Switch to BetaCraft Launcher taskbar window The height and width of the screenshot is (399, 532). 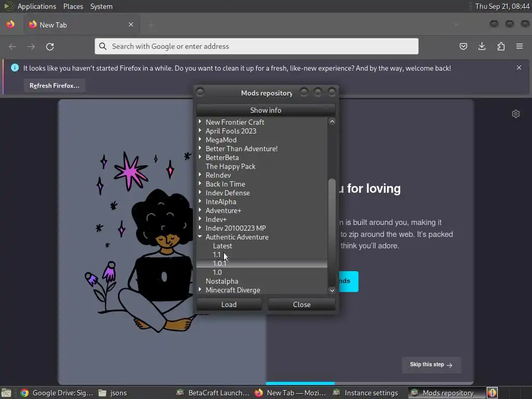212,393
